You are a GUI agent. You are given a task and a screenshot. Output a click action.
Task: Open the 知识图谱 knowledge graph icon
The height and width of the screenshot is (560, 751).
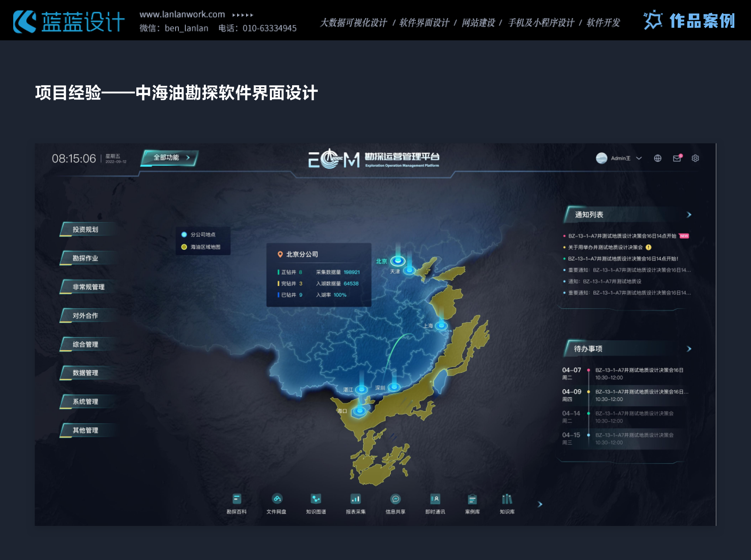[x=316, y=499]
